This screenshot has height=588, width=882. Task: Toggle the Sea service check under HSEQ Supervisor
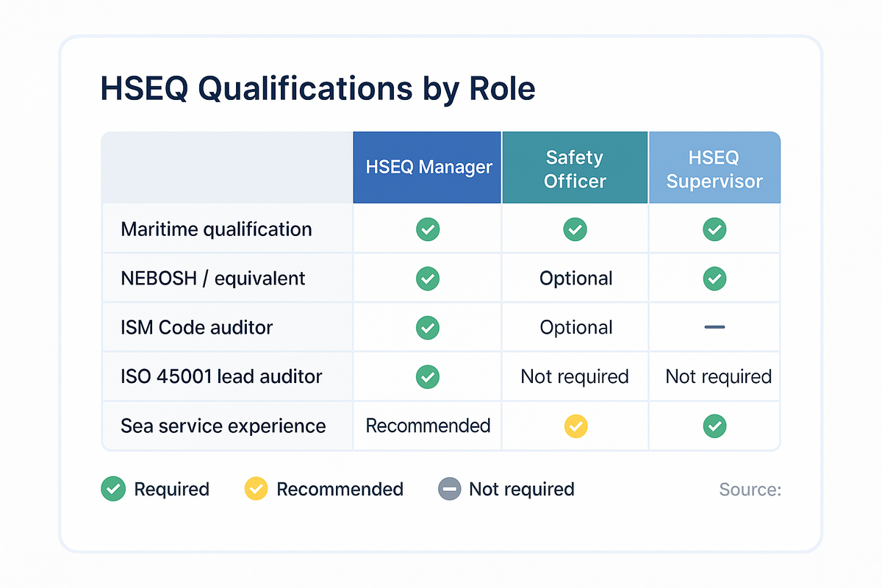pos(714,426)
